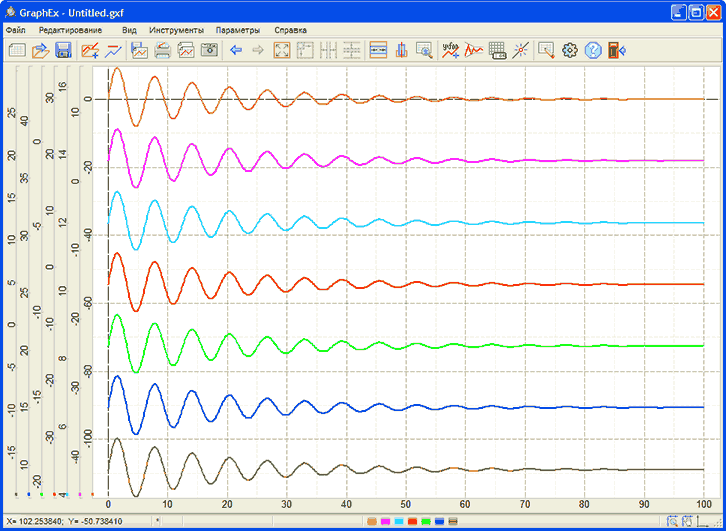Click the orange swatch in status bar
Screen dimensions: 726x531
pos(372,522)
